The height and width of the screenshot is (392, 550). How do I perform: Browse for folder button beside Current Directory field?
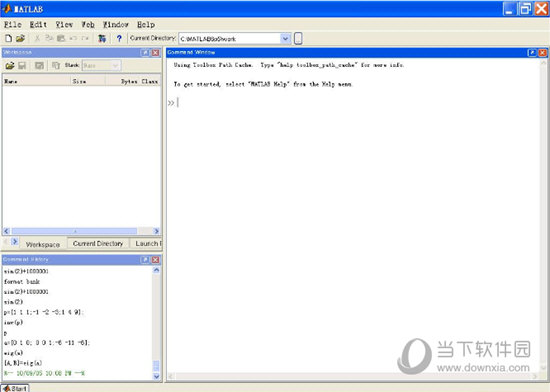(x=298, y=39)
